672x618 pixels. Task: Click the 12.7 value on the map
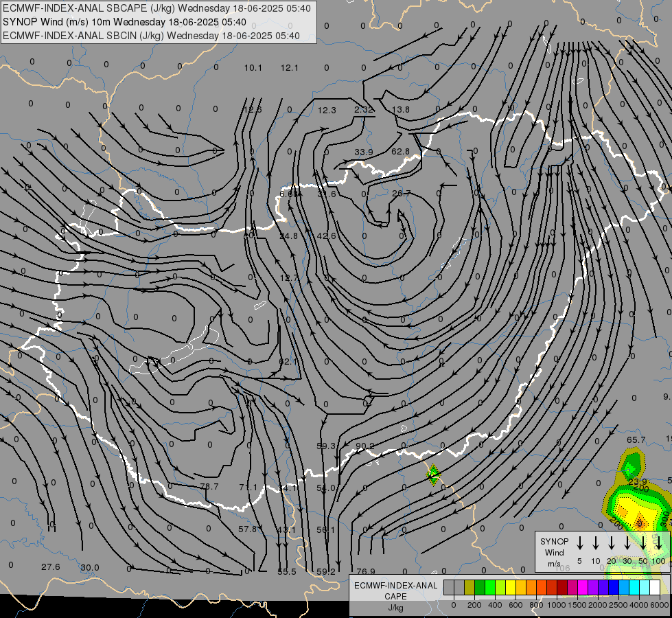coord(288,278)
